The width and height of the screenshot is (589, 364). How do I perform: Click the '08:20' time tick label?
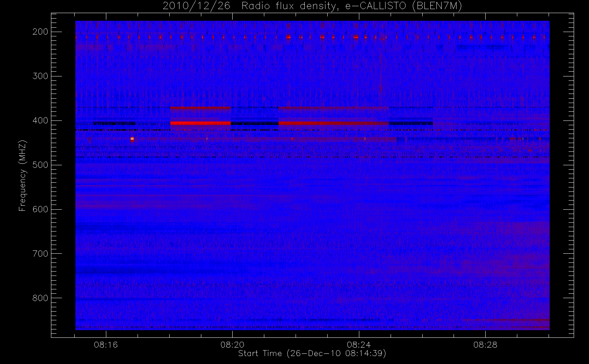pyautogui.click(x=232, y=345)
